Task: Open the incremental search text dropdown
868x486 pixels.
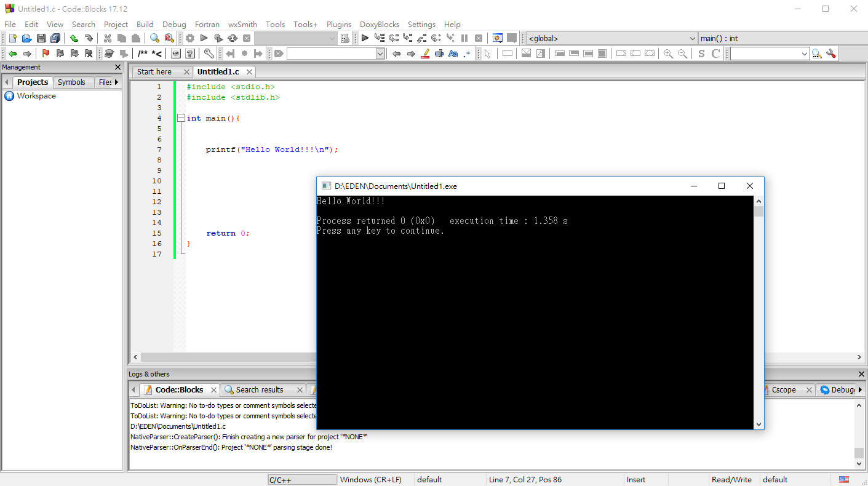Action: coord(380,54)
